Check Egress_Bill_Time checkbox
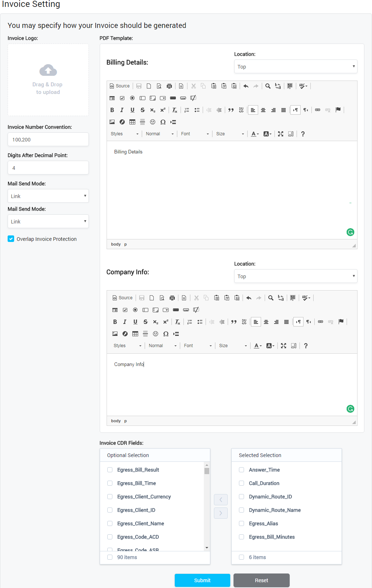Image resolution: width=372 pixels, height=588 pixels. (110, 483)
